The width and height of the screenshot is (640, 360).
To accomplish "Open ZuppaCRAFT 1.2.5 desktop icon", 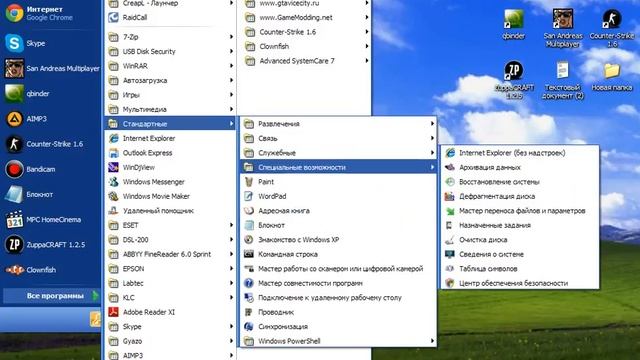I will [x=513, y=80].
